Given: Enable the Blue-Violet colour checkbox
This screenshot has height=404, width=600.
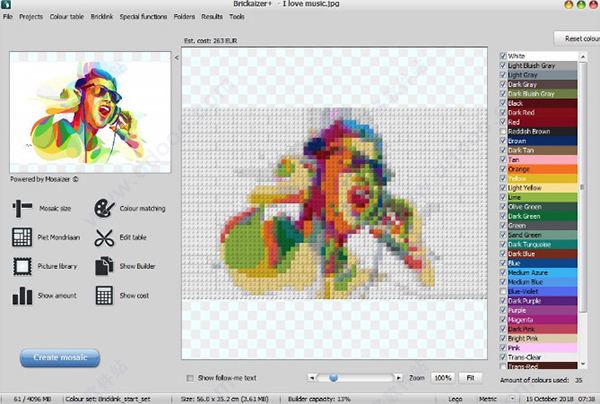Looking at the screenshot, I should coord(503,292).
